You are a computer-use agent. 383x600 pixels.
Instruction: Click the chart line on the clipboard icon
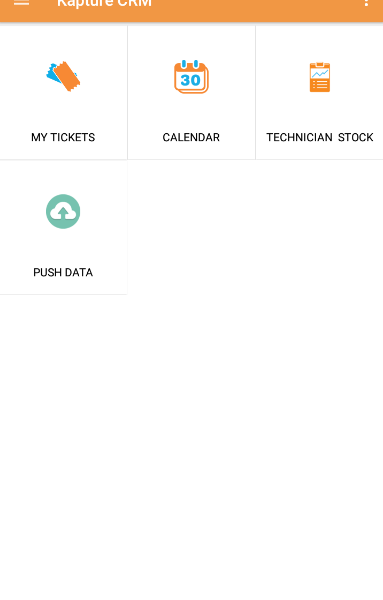point(320,73)
